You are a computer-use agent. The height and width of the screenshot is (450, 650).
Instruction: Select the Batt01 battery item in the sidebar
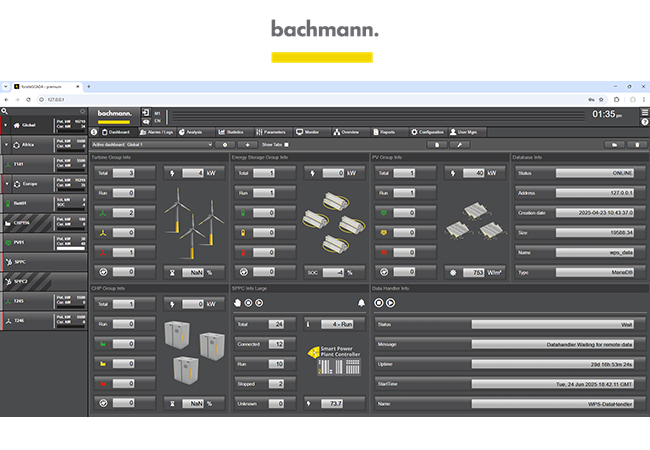click(44, 203)
